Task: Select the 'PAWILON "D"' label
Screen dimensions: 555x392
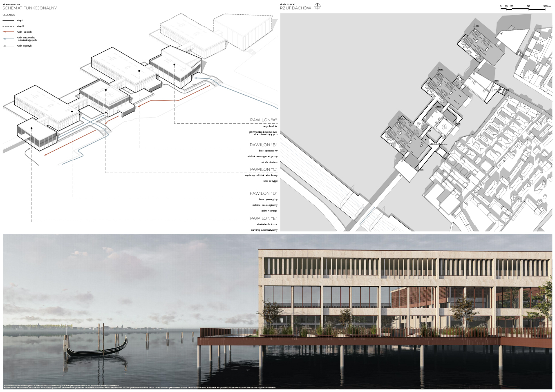Action: [263, 194]
